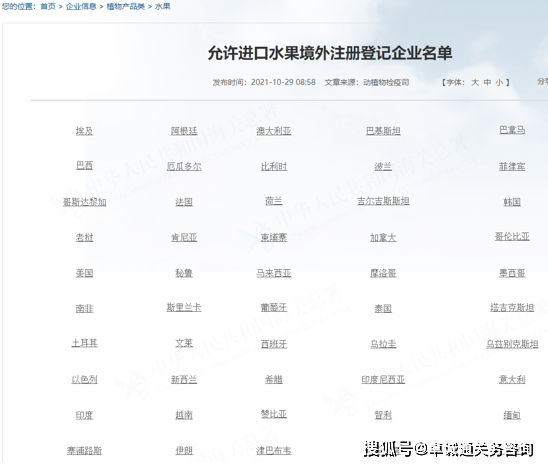
Task: Select the 肯尼亚 link
Action: 184,238
